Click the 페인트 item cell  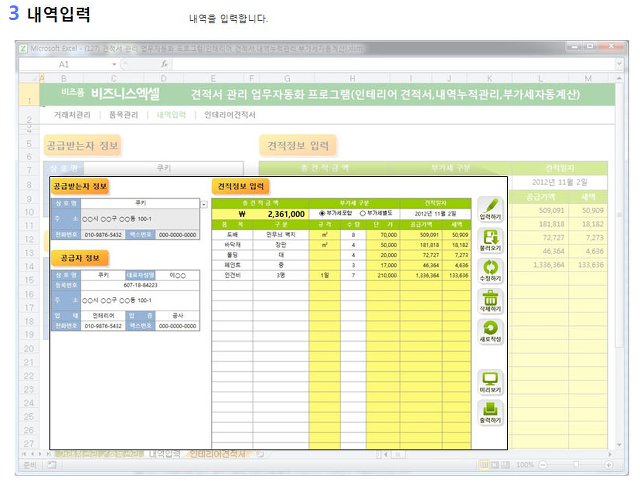tap(232, 265)
